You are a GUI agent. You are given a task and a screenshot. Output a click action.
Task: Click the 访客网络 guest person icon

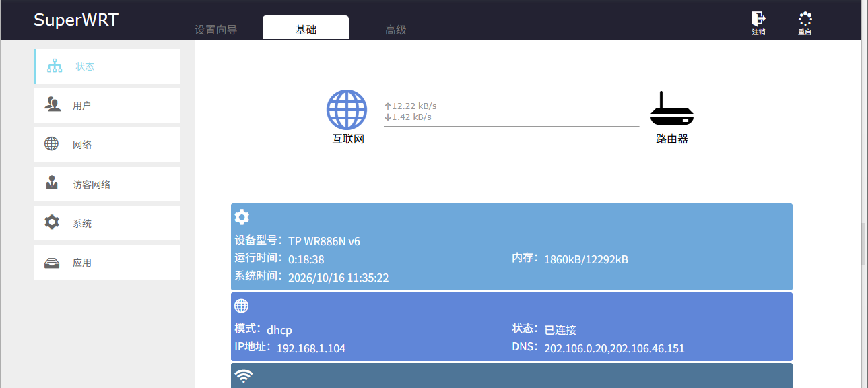pyautogui.click(x=52, y=183)
